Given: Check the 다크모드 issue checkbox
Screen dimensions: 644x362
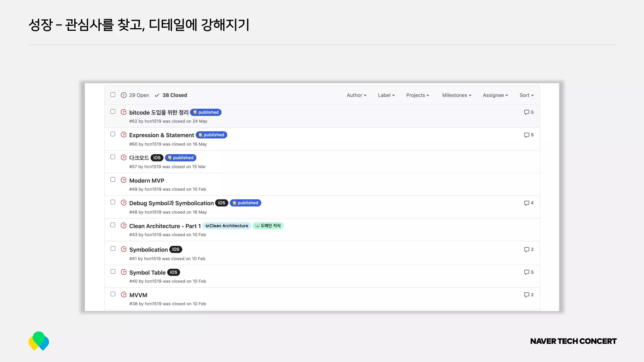Looking at the screenshot, I should (113, 157).
